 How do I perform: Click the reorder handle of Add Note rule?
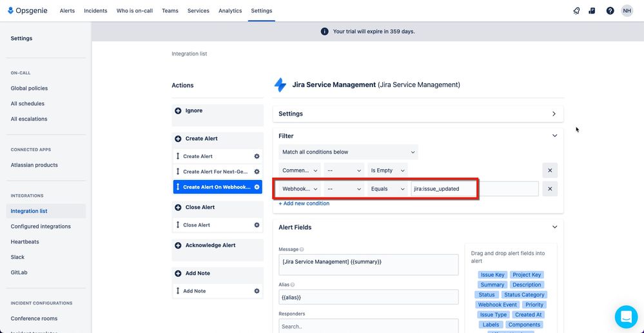point(178,291)
